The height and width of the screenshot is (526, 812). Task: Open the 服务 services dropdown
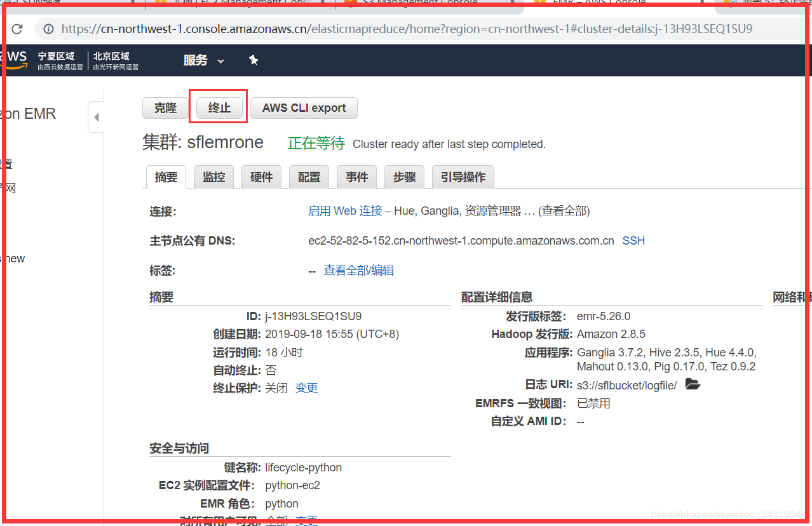click(204, 60)
